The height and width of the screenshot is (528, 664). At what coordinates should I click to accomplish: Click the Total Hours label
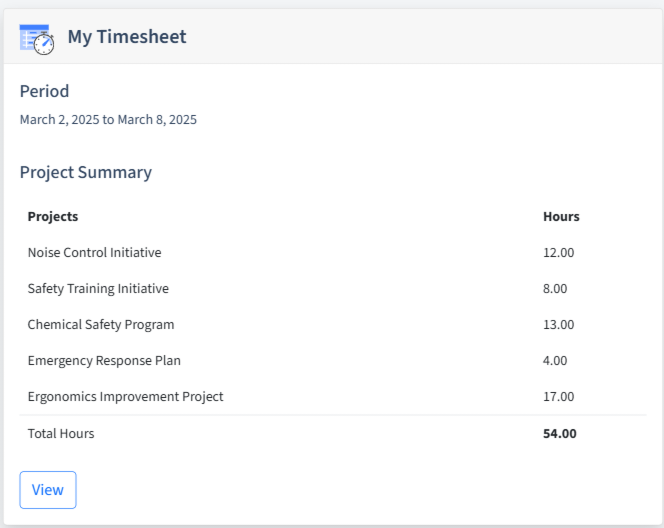(61, 434)
